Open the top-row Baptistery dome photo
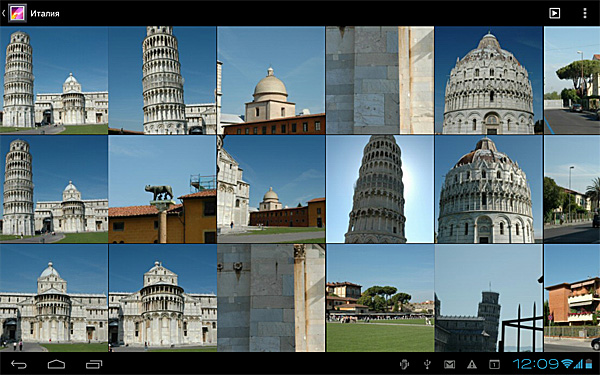Viewport: 600px width, 375px height. tap(489, 80)
